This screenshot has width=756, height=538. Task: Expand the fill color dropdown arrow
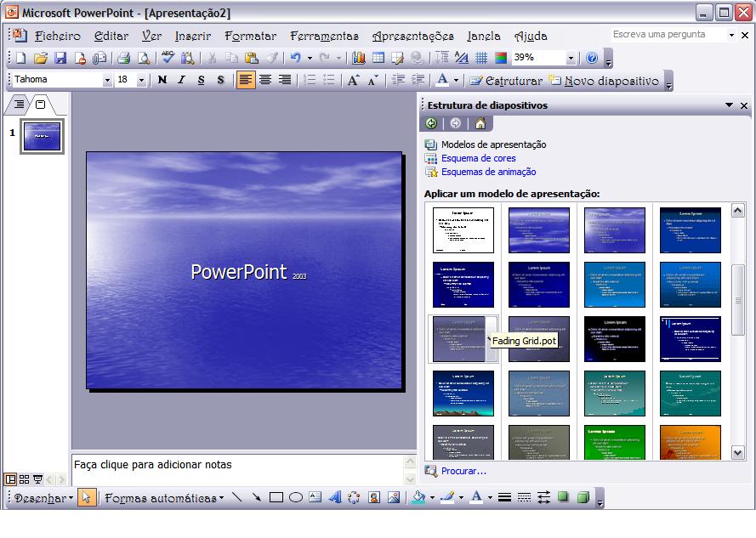(x=432, y=497)
